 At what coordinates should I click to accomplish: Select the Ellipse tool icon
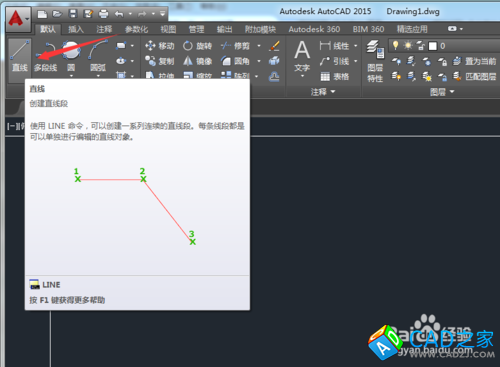pyautogui.click(x=121, y=61)
